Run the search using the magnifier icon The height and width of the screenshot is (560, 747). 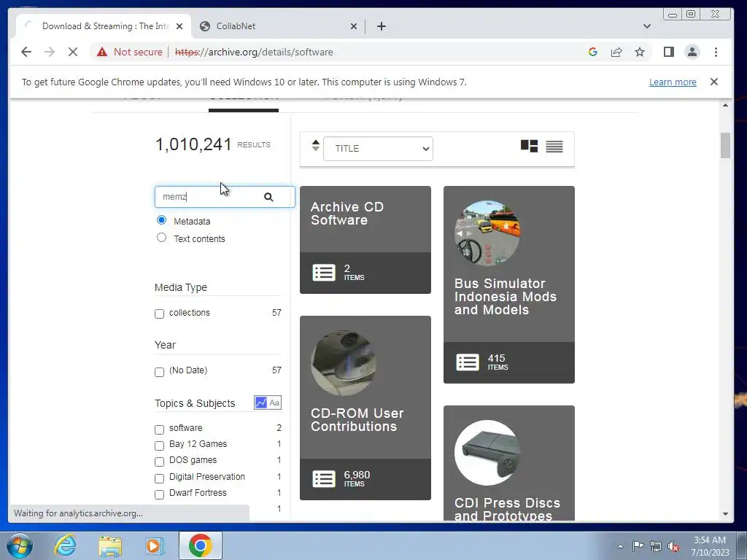tap(268, 197)
